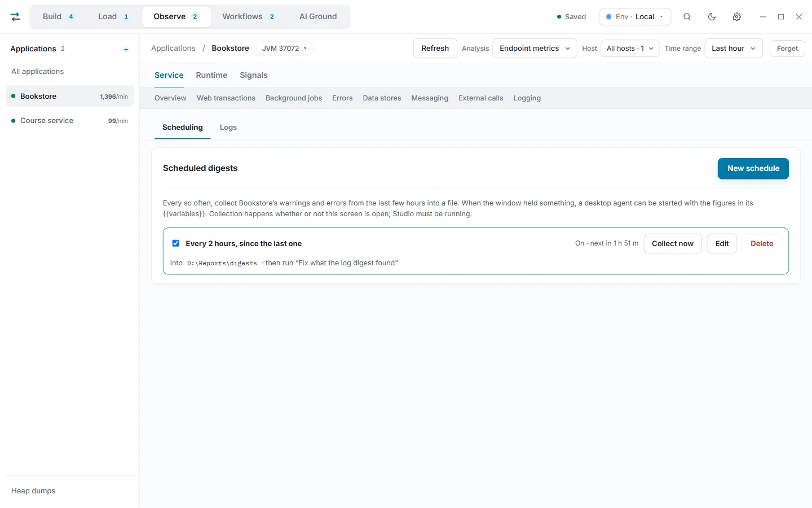
Task: Close the window
Action: pos(799,17)
